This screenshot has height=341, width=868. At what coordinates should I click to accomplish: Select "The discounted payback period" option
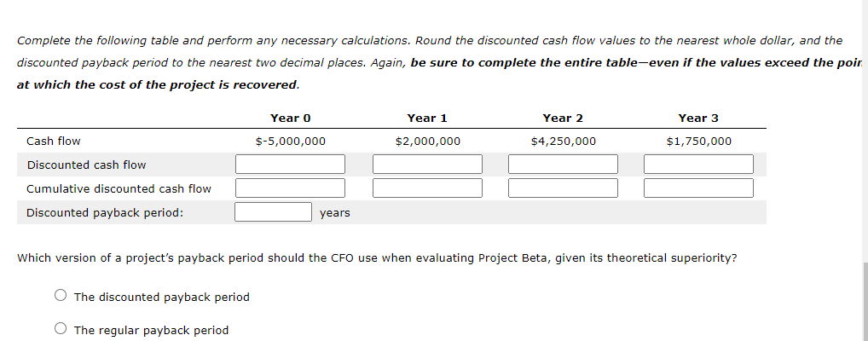[61, 297]
